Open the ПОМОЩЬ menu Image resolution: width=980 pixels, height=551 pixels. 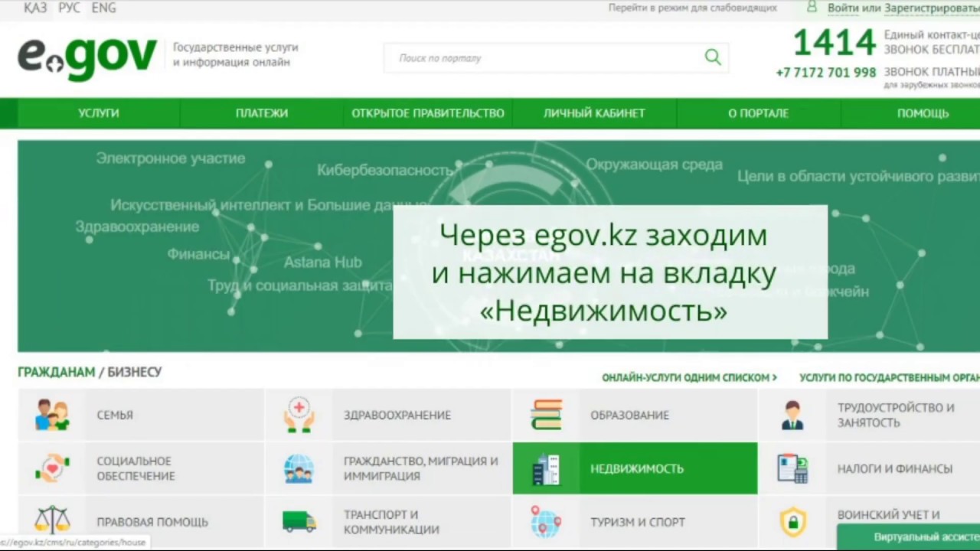click(923, 113)
